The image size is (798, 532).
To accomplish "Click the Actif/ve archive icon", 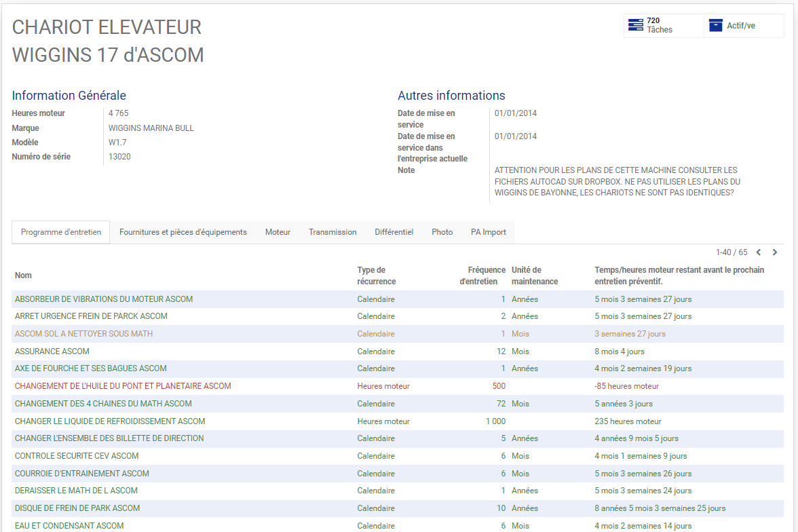I will (715, 26).
